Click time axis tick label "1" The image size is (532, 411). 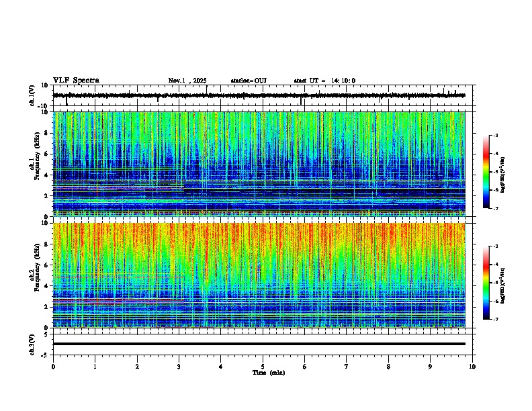(95, 367)
